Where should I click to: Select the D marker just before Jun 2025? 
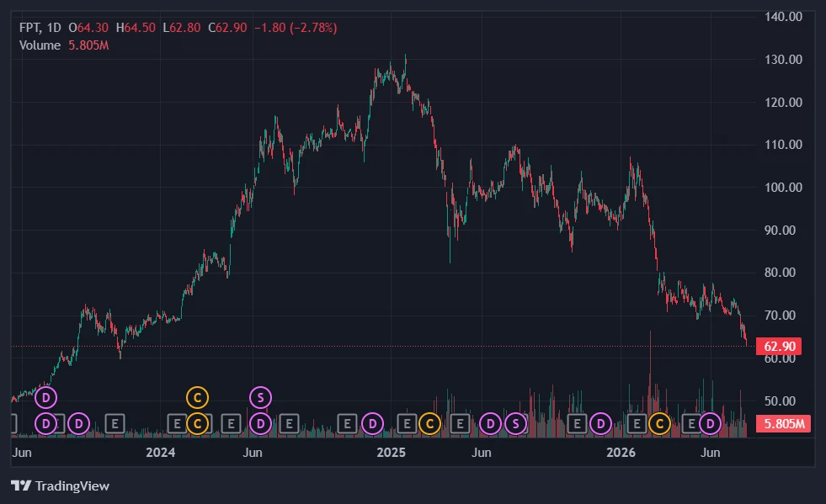coord(490,423)
